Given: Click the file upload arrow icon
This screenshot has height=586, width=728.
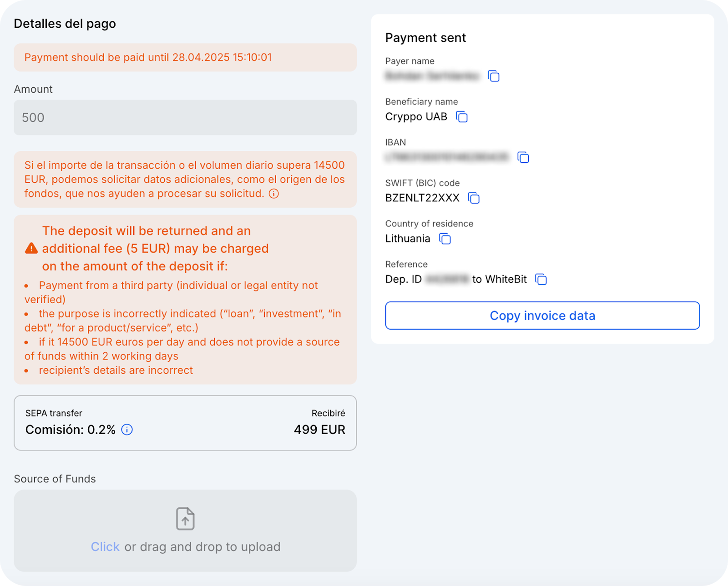Looking at the screenshot, I should pos(185,519).
